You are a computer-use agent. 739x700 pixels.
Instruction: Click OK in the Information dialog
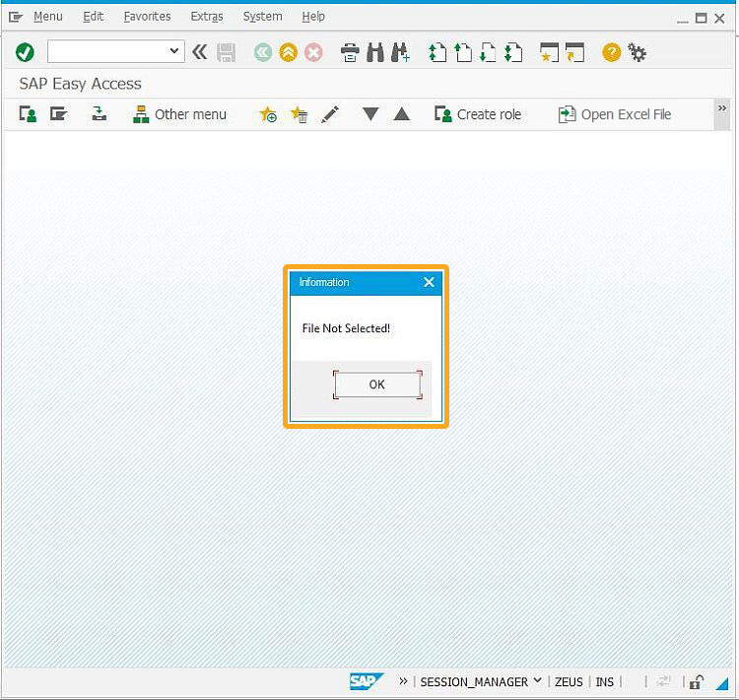pyautogui.click(x=377, y=385)
